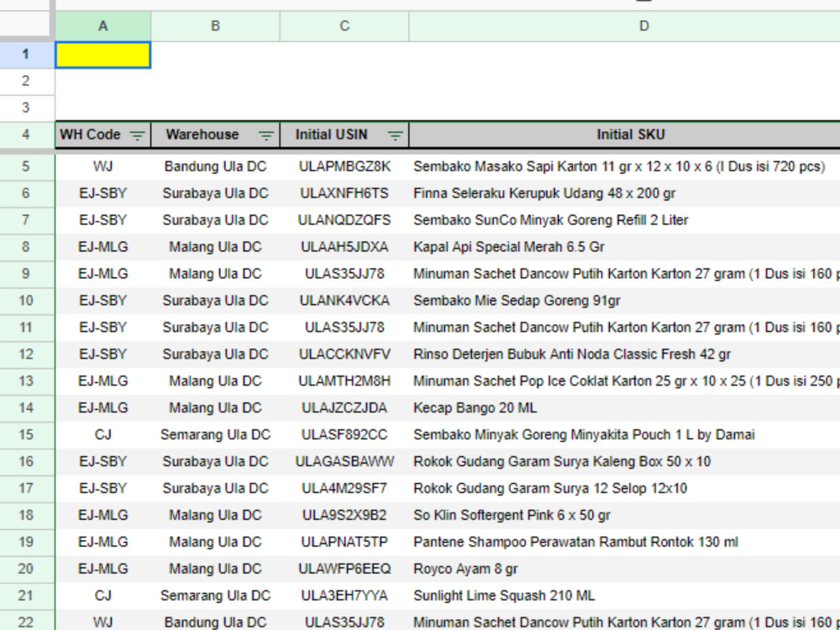Click cell ULANQDZQFS

344,220
